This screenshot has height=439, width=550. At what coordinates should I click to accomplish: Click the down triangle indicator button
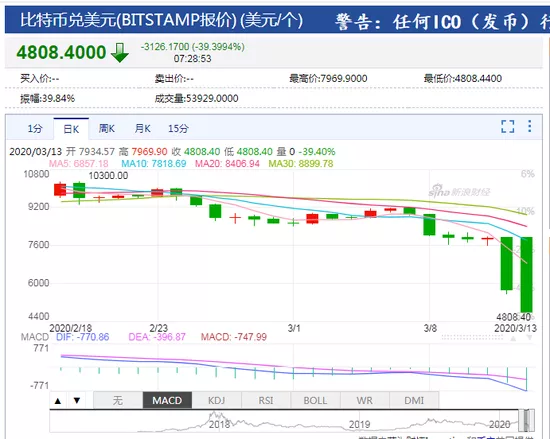[x=77, y=400]
